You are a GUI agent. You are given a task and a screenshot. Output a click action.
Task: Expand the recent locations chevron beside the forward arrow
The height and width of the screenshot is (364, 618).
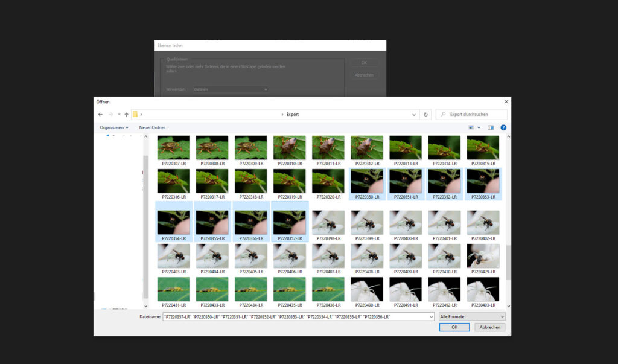[119, 114]
